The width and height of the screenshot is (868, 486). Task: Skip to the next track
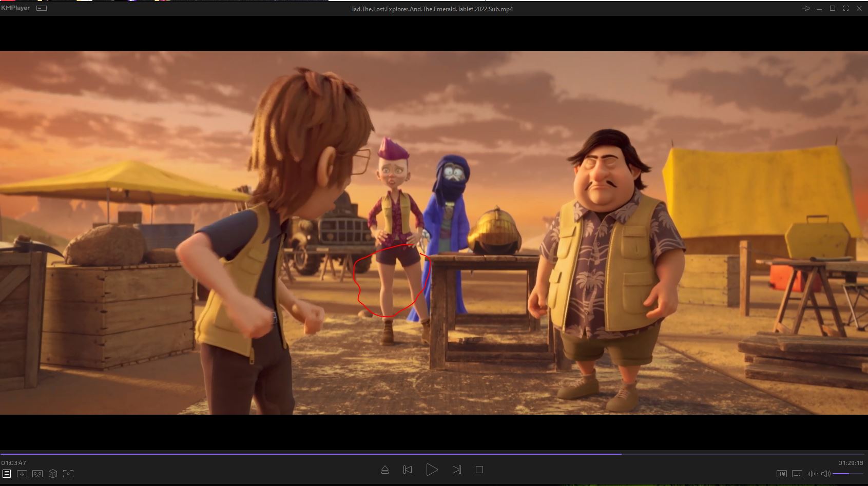[456, 470]
